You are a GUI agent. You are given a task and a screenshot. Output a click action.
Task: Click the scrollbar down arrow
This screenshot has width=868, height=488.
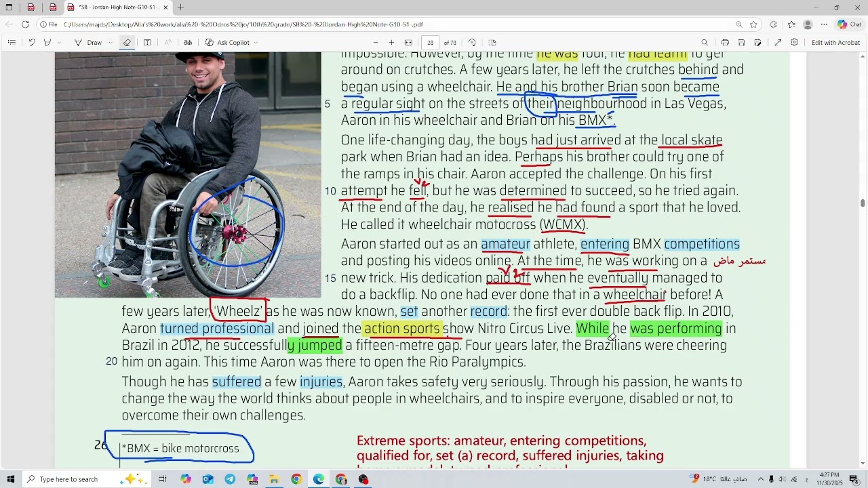coord(863,464)
